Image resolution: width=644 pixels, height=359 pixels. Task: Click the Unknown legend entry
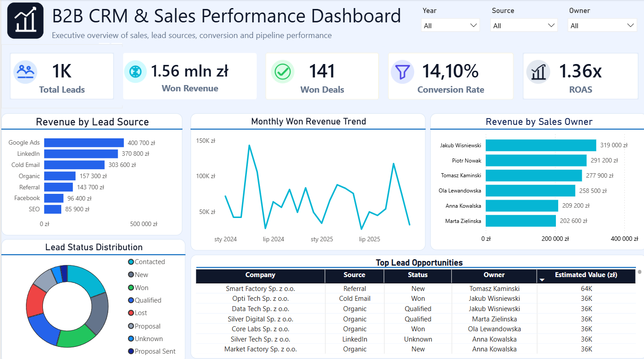point(145,339)
